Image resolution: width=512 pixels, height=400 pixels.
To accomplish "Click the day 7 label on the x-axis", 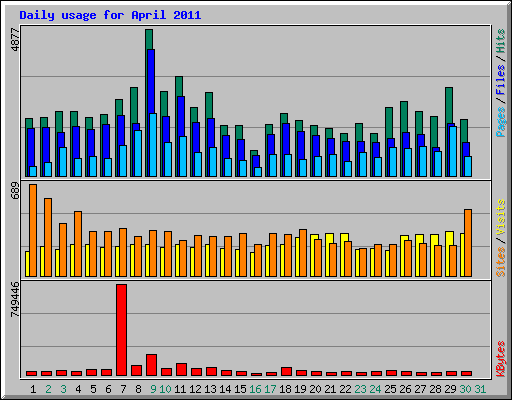I will 123,389.
